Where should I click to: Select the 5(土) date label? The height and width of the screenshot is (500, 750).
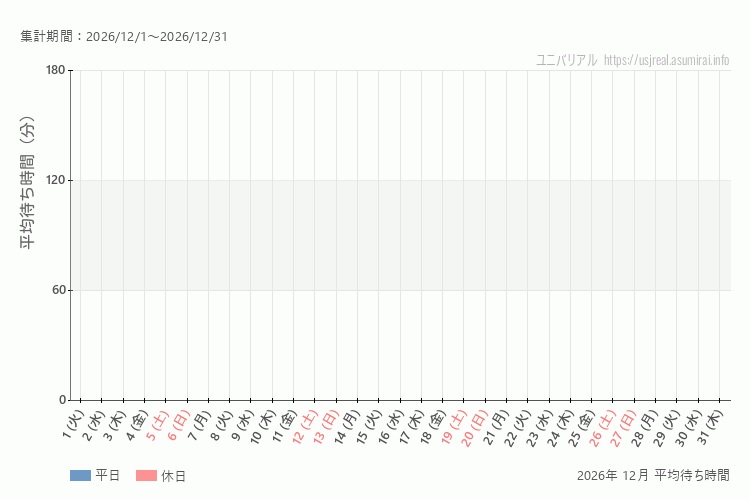pos(158,424)
